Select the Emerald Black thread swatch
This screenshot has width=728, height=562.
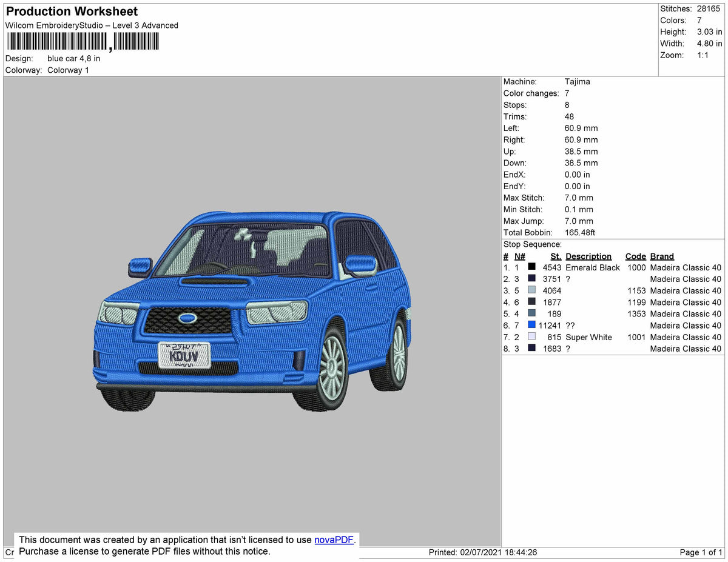tap(531, 267)
